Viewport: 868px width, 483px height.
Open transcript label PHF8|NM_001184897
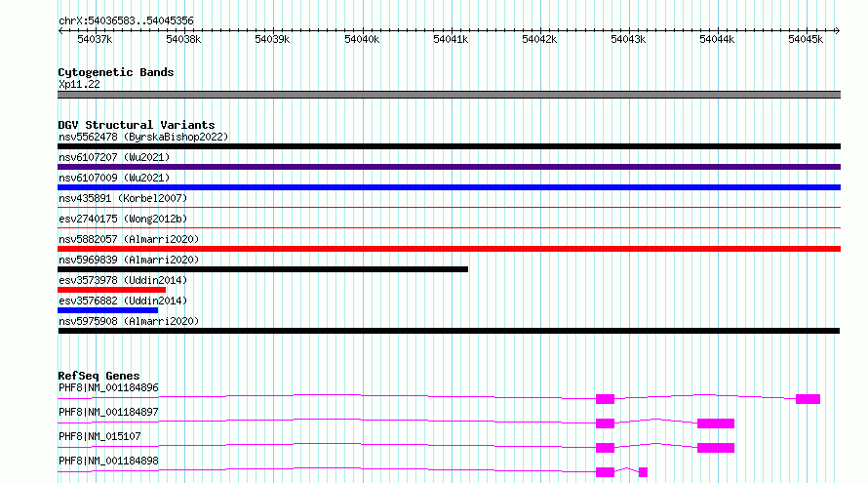pyautogui.click(x=108, y=412)
